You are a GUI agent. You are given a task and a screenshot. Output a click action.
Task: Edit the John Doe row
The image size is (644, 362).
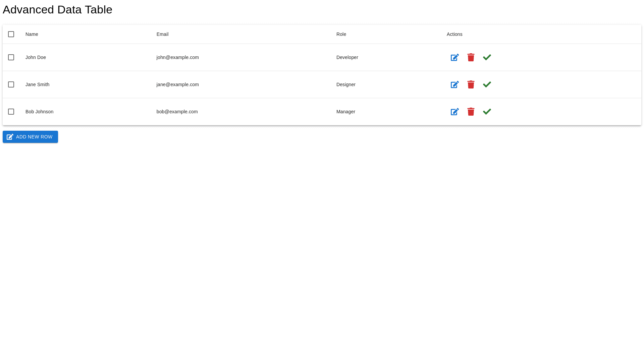[x=454, y=57]
